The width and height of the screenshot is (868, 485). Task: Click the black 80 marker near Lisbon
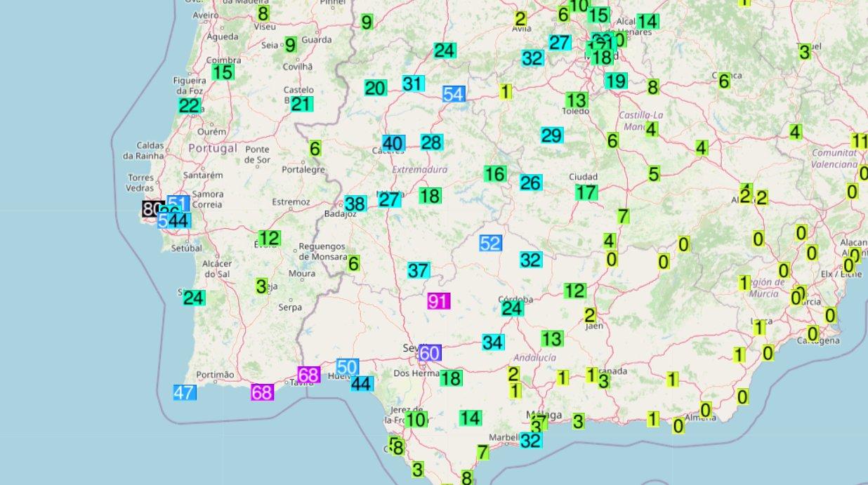(152, 208)
